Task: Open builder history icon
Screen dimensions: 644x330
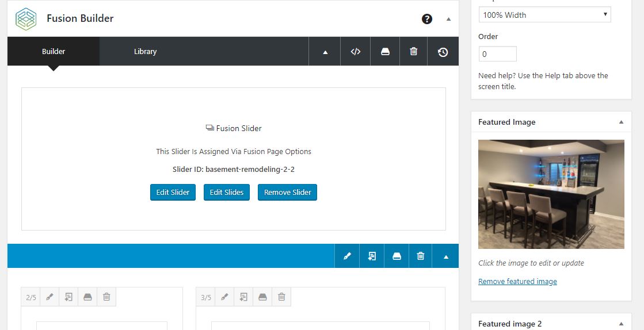Action: point(443,52)
